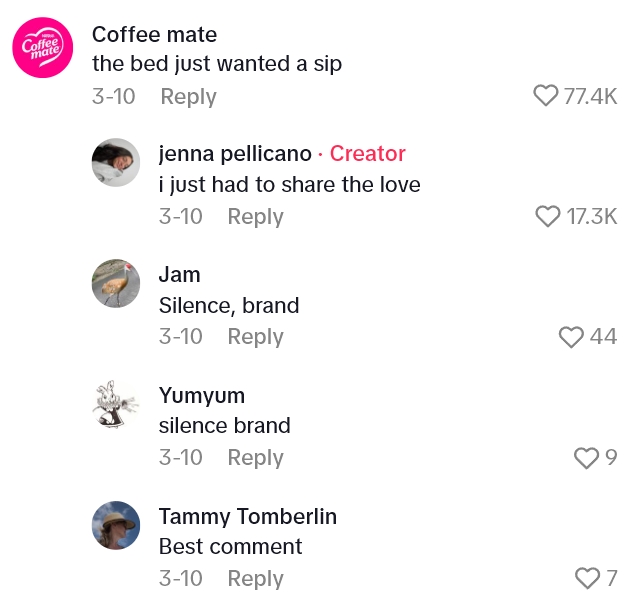The image size is (627, 609).
Task: Reply to Jam's comment
Action: pyautogui.click(x=255, y=337)
